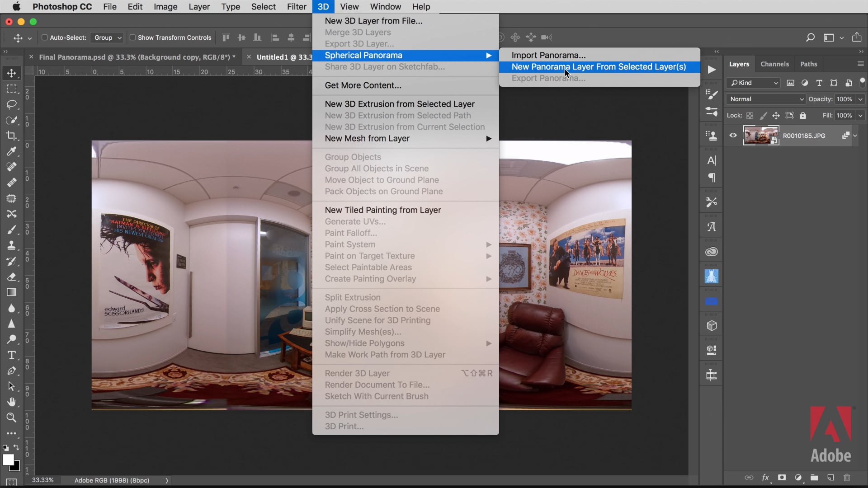Select the Hand tool
868x488 pixels.
(x=12, y=402)
